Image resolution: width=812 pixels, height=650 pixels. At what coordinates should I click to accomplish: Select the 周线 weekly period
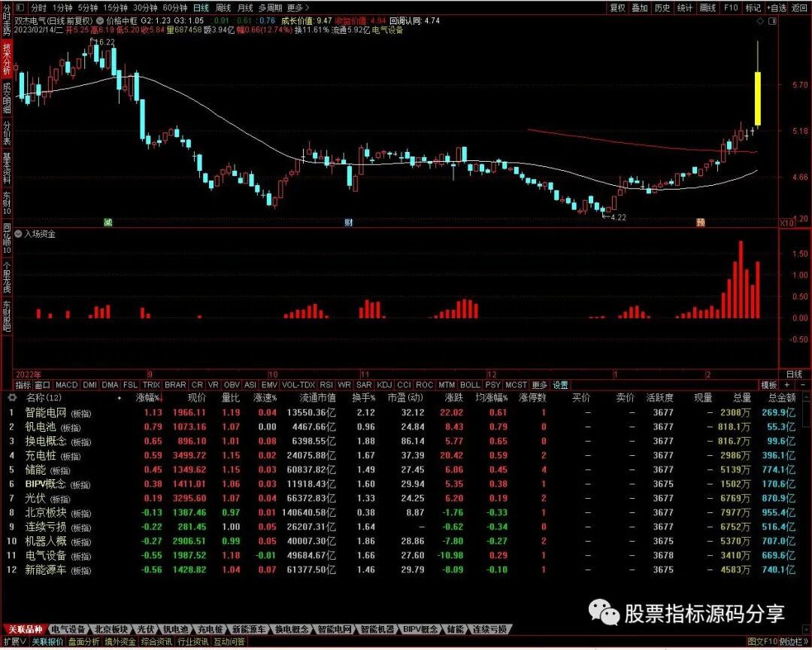223,8
